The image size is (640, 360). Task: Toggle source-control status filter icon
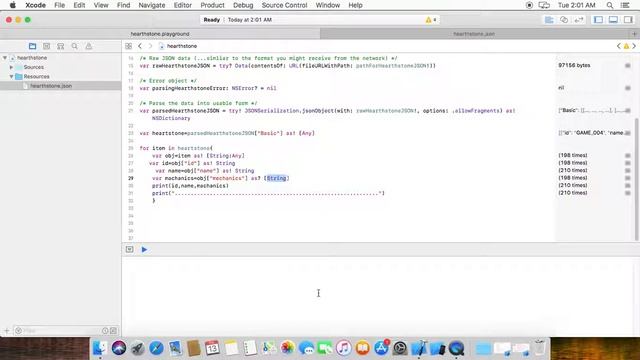click(113, 331)
